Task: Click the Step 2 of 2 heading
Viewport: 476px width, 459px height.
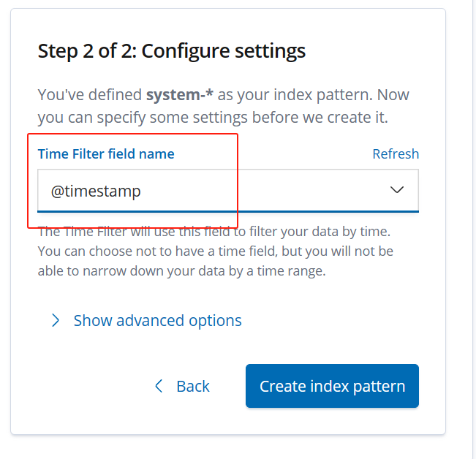Action: click(171, 51)
